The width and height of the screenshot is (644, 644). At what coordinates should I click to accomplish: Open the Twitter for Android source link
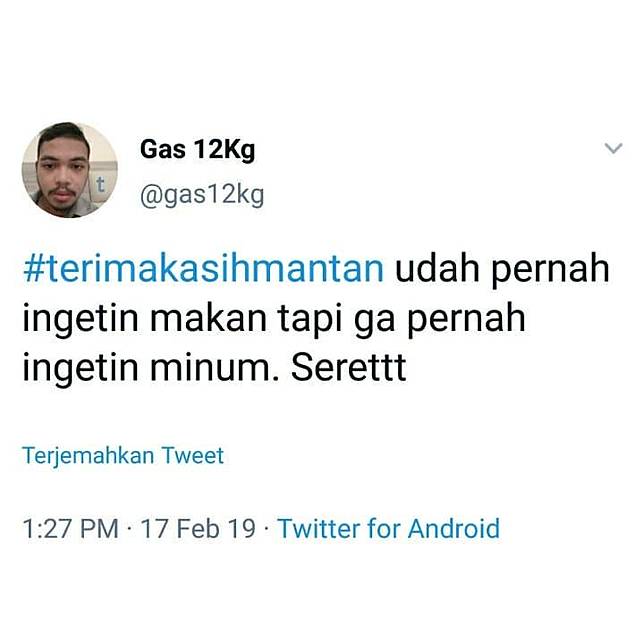point(389,528)
